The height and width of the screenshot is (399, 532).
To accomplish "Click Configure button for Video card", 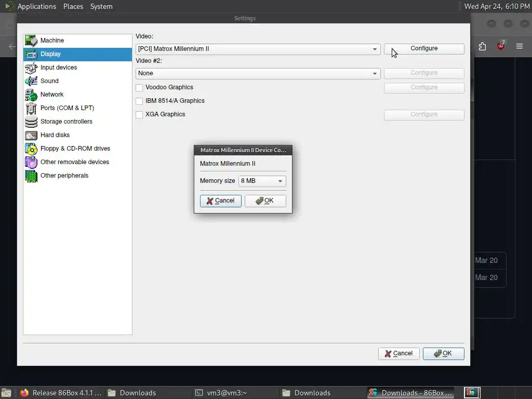I will click(424, 48).
